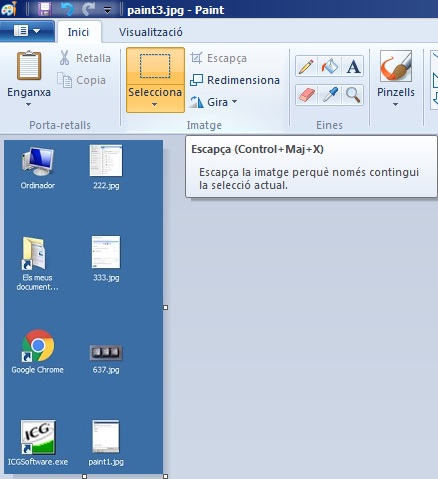
Task: Open the Gira rotate dropdown
Action: tap(213, 102)
